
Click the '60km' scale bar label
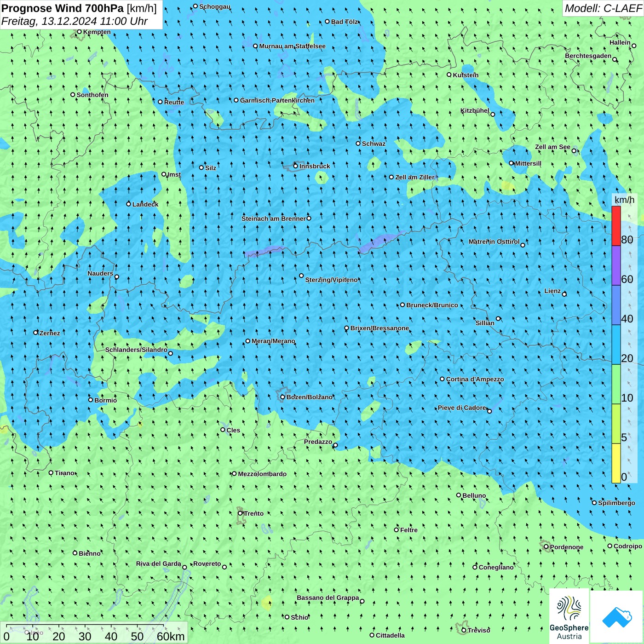pyautogui.click(x=171, y=636)
